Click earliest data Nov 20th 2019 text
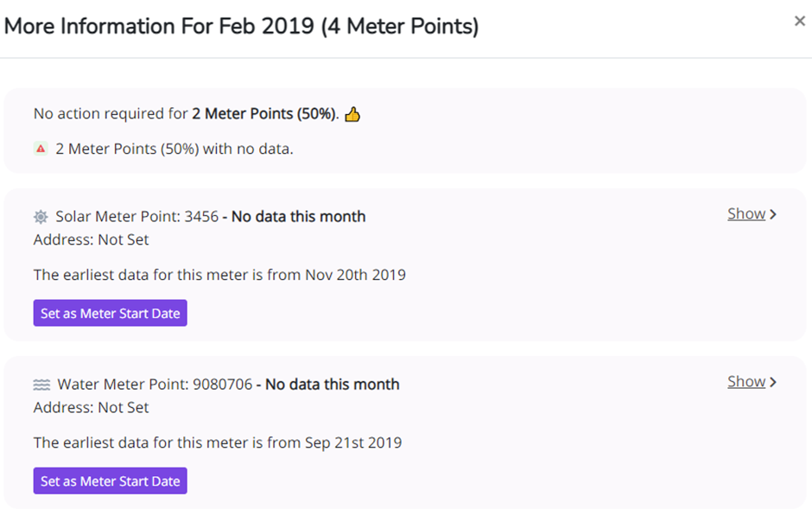This screenshot has height=522, width=812. (219, 275)
